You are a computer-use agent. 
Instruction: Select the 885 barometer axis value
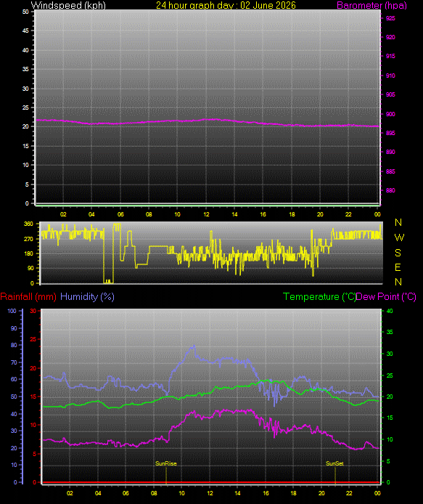pyautogui.click(x=390, y=171)
